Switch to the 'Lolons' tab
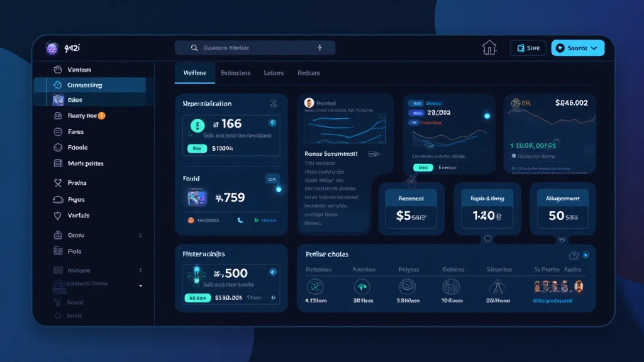 274,73
